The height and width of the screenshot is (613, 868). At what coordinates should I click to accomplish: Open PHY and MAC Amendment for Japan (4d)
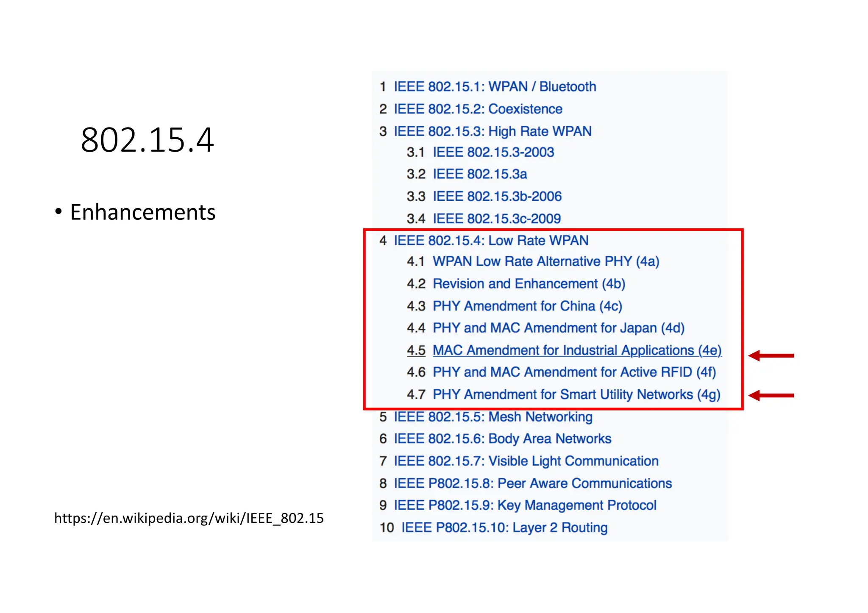pyautogui.click(x=559, y=328)
